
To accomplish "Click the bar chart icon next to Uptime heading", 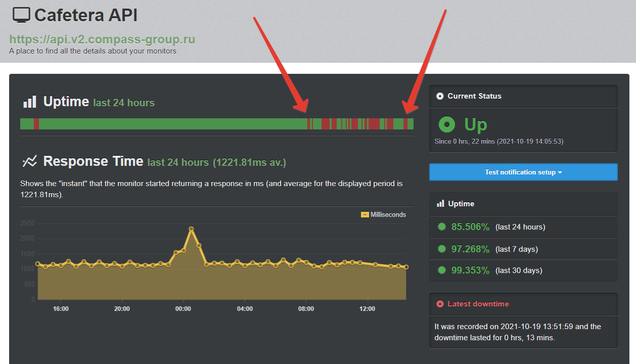I will [29, 102].
